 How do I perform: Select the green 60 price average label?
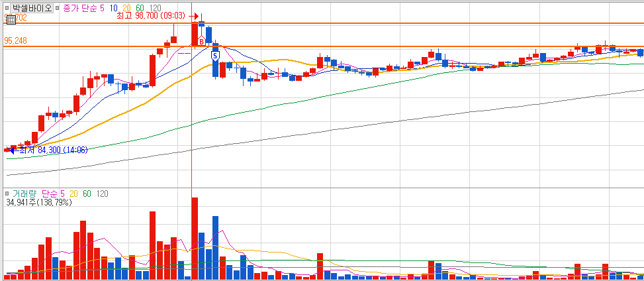140,8
